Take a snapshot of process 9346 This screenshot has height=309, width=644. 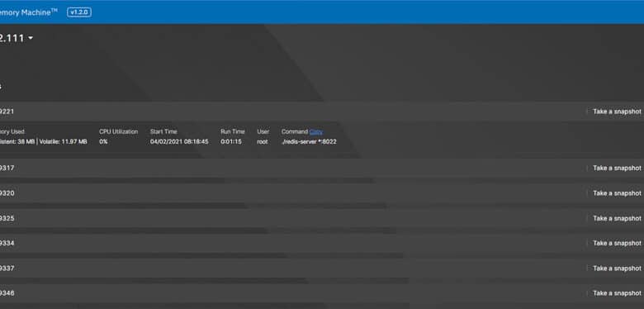tap(617, 293)
